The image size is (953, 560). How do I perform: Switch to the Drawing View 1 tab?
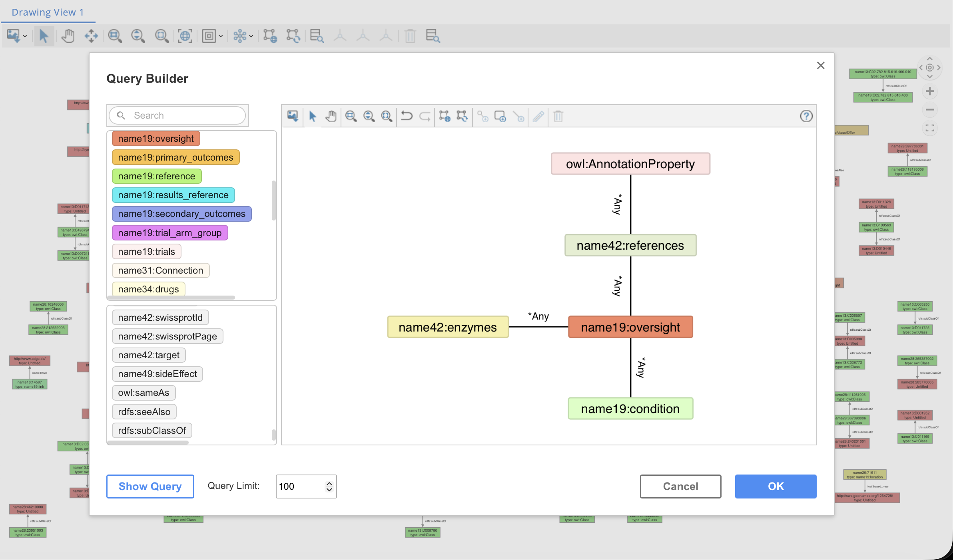[x=48, y=12]
